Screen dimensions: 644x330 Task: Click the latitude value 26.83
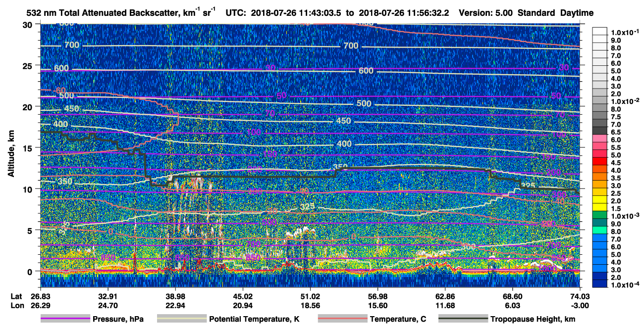click(40, 296)
